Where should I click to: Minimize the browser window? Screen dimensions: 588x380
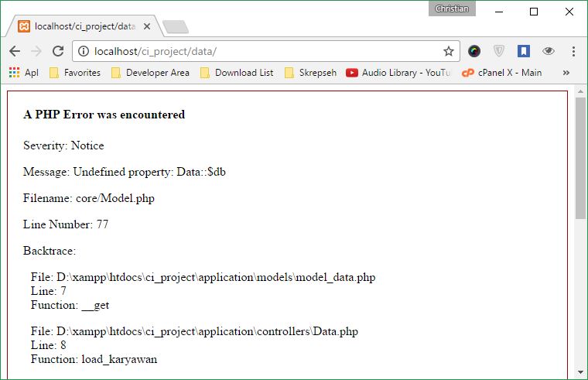[x=499, y=12]
